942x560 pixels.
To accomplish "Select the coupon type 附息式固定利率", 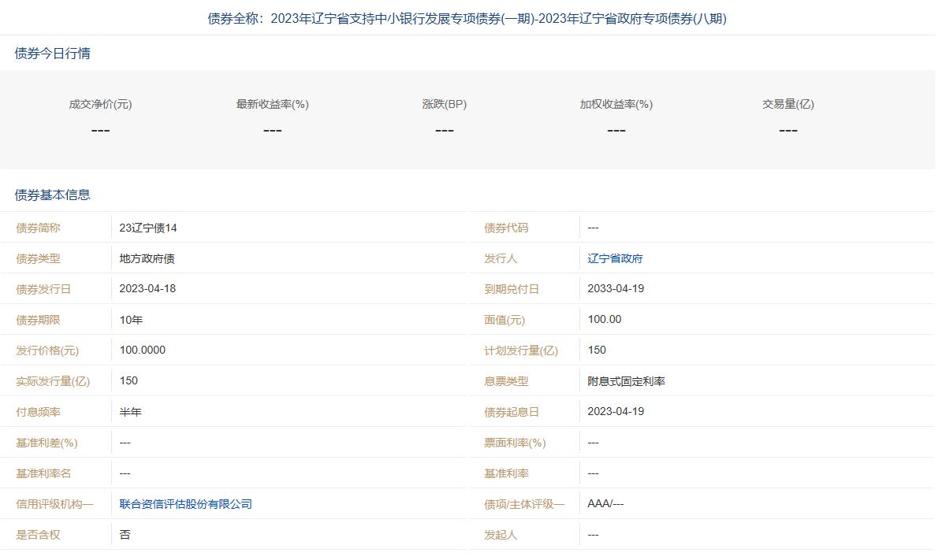I will [x=626, y=381].
